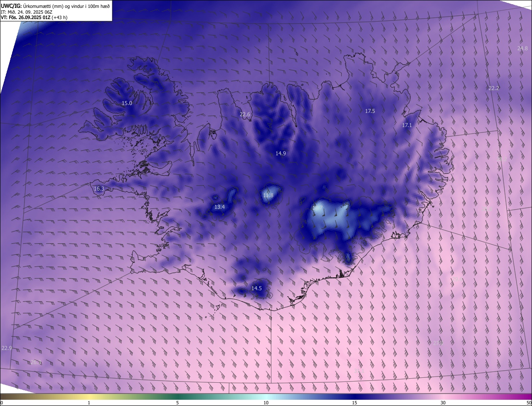Screen dimensions: 532x406
Task: Click the 11.8 value on the map
Action: (268, 195)
